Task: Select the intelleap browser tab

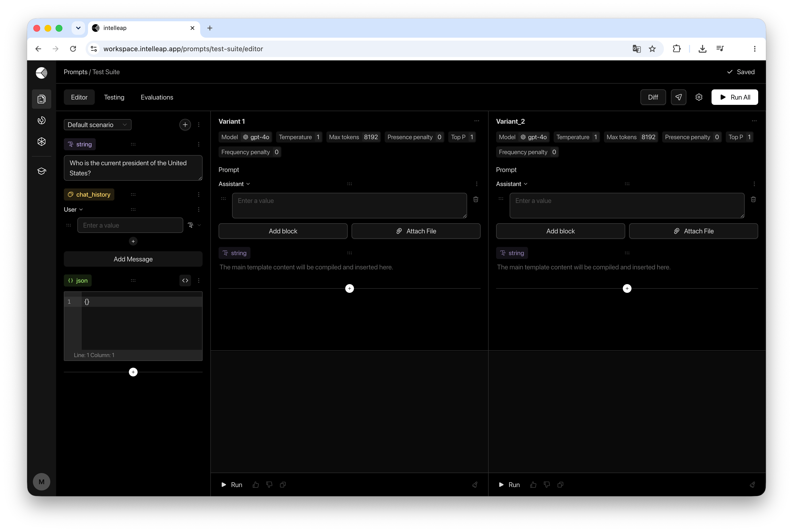Action: point(144,28)
